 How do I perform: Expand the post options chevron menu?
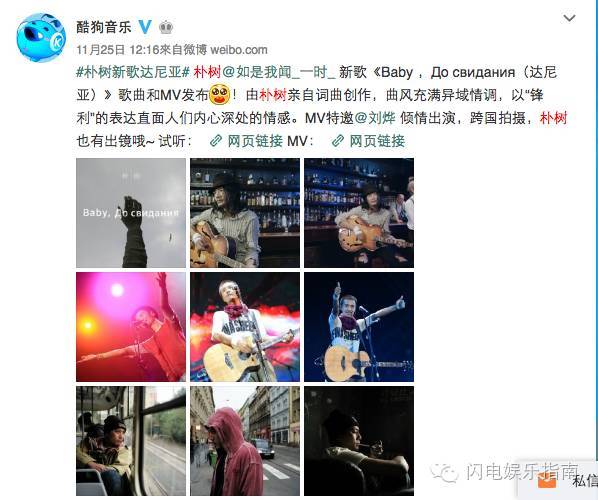tap(569, 18)
